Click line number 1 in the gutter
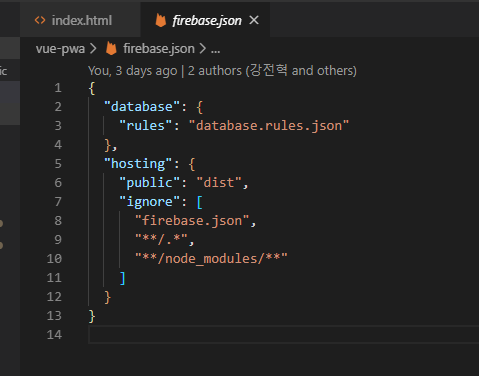The height and width of the screenshot is (376, 479). [58, 88]
